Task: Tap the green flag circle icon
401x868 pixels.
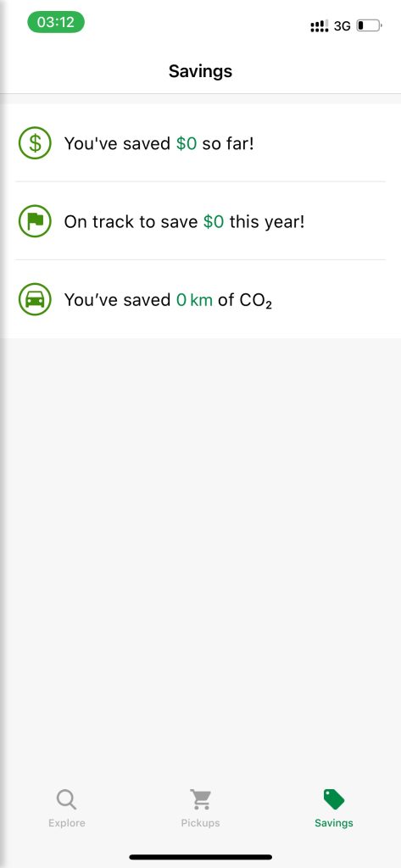Action: tap(35, 221)
